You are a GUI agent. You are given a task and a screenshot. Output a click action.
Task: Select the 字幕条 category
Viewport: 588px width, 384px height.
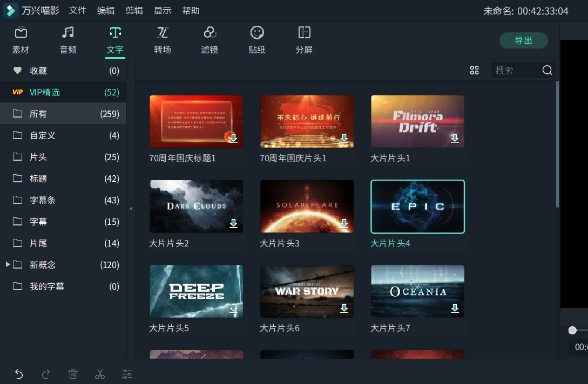tap(43, 200)
